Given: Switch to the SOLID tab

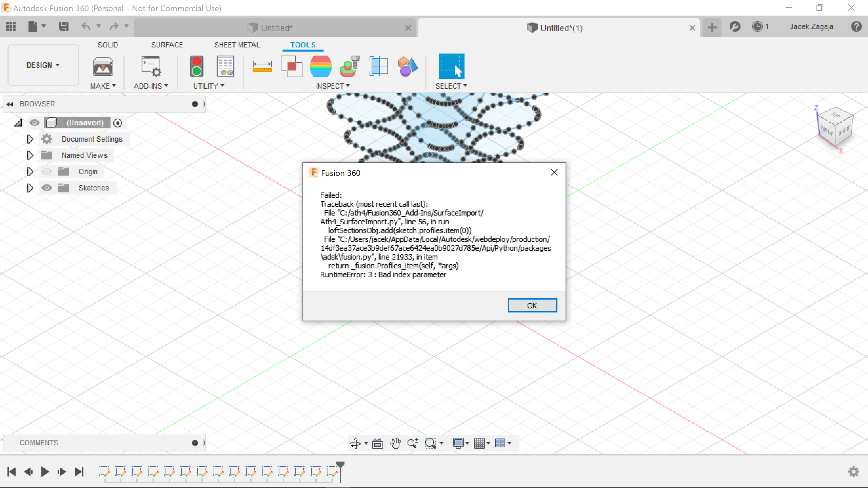Looking at the screenshot, I should [108, 45].
